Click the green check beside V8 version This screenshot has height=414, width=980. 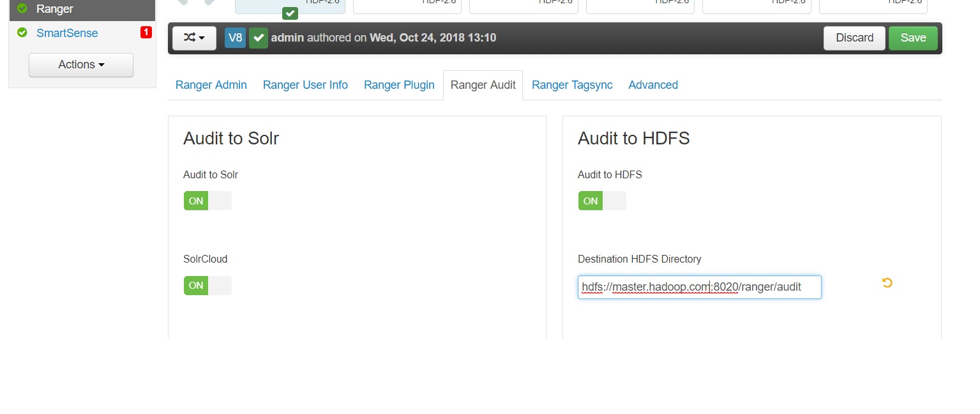tap(259, 38)
